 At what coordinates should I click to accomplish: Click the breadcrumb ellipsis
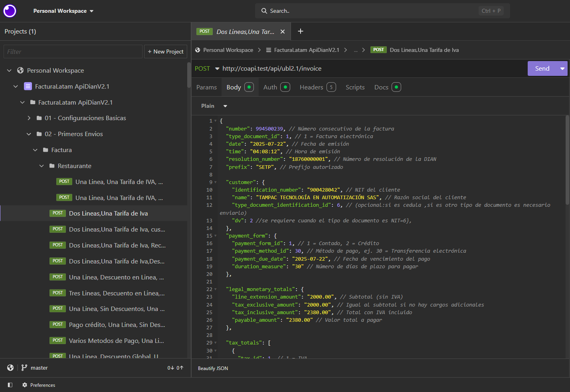(x=356, y=50)
